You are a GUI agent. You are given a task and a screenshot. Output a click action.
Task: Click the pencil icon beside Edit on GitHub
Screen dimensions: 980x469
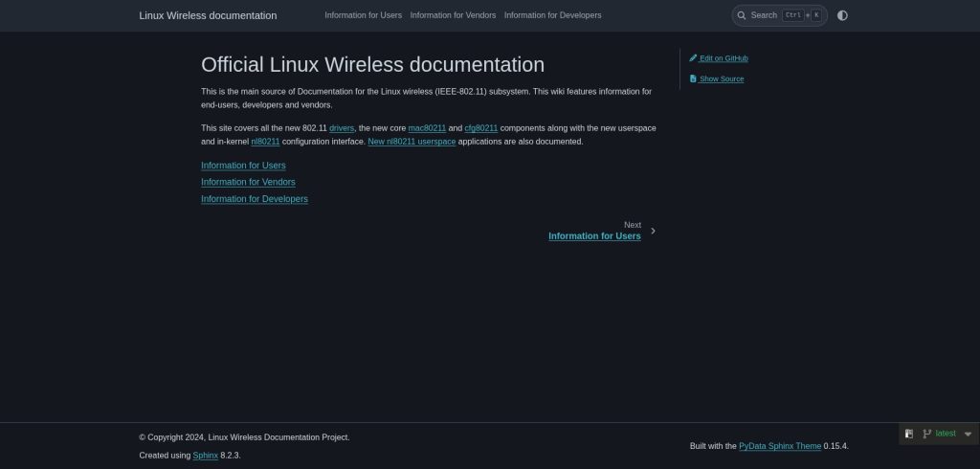coord(693,58)
